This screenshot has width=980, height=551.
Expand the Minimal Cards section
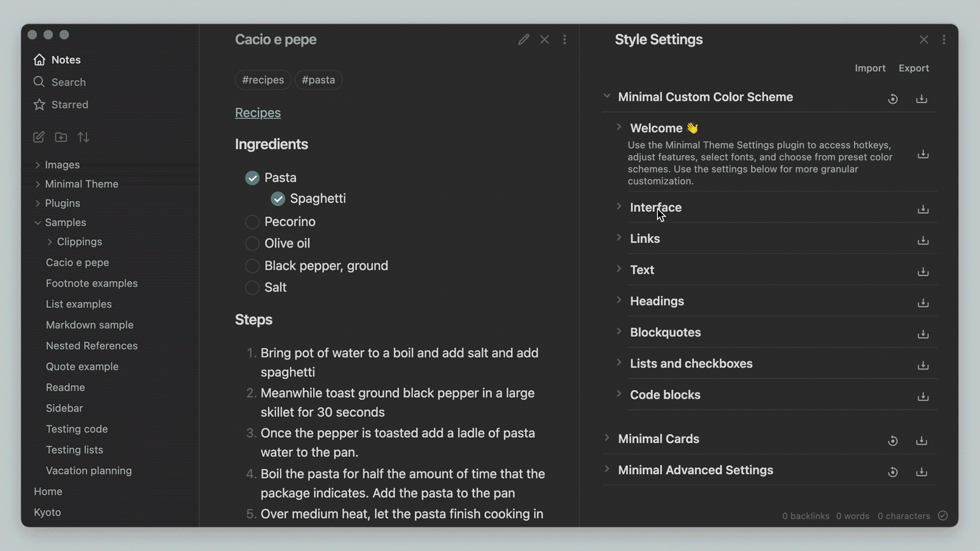tap(607, 438)
